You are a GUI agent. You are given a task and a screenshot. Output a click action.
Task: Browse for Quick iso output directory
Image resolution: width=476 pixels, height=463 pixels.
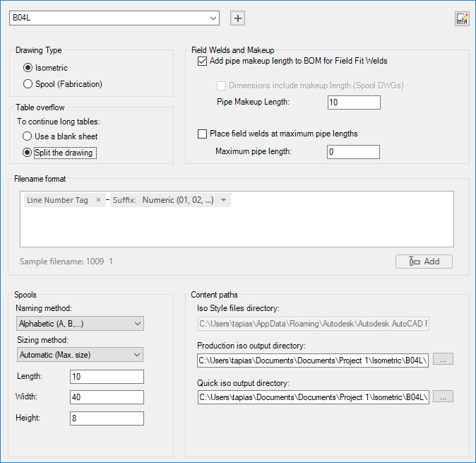point(443,397)
